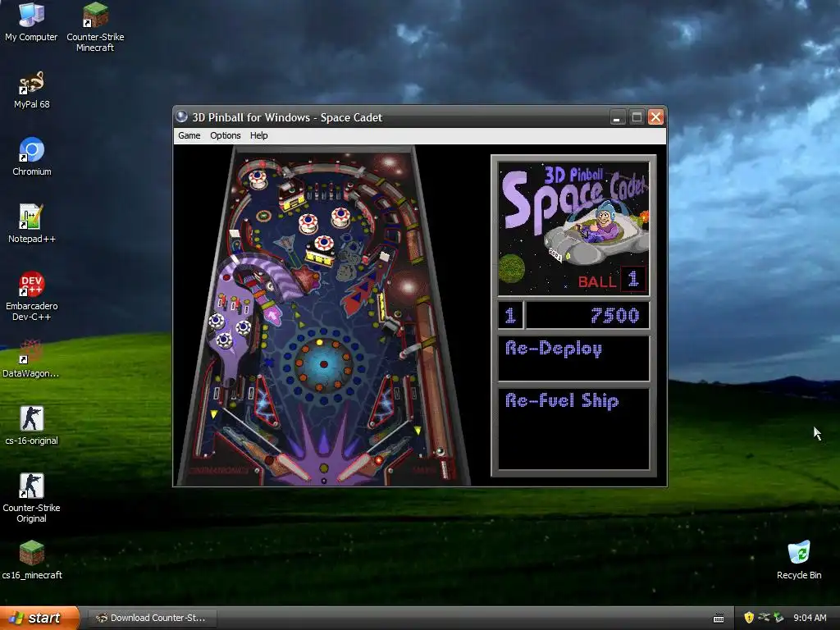Click the safely remove hardware tray icon
This screenshot has width=840, height=630.
tap(778, 618)
